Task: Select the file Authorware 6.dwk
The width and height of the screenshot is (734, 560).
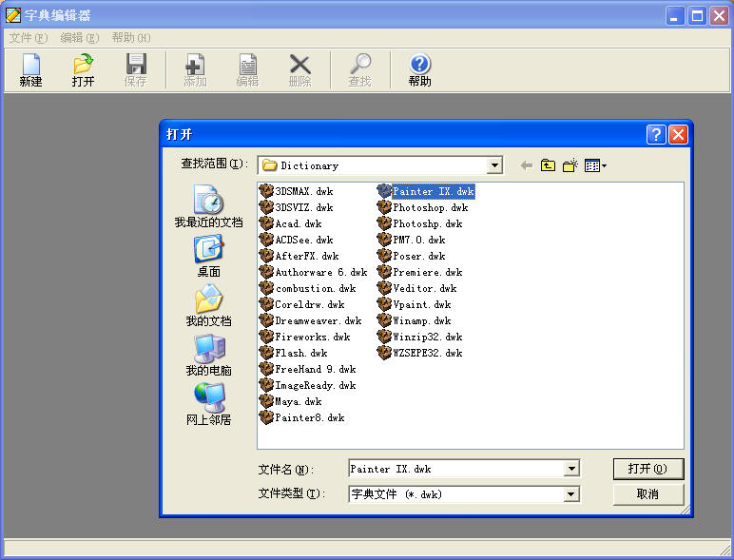Action: click(313, 272)
